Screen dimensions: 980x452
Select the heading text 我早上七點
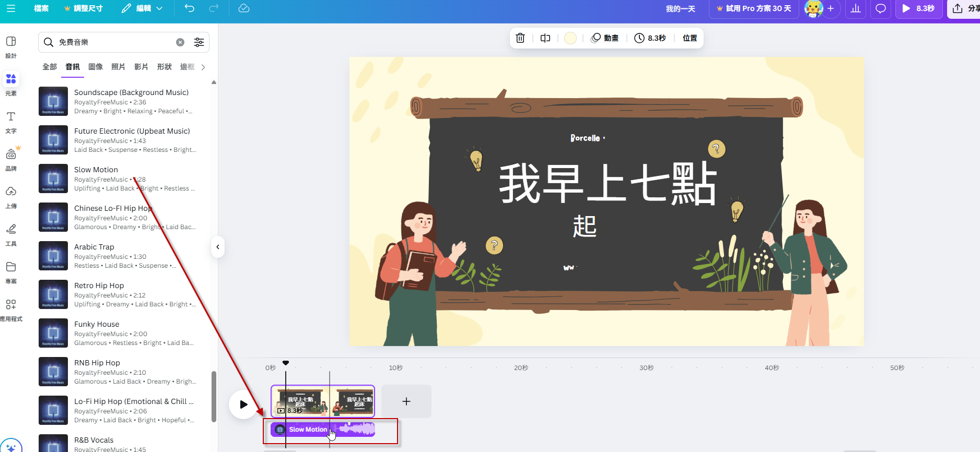tap(608, 183)
